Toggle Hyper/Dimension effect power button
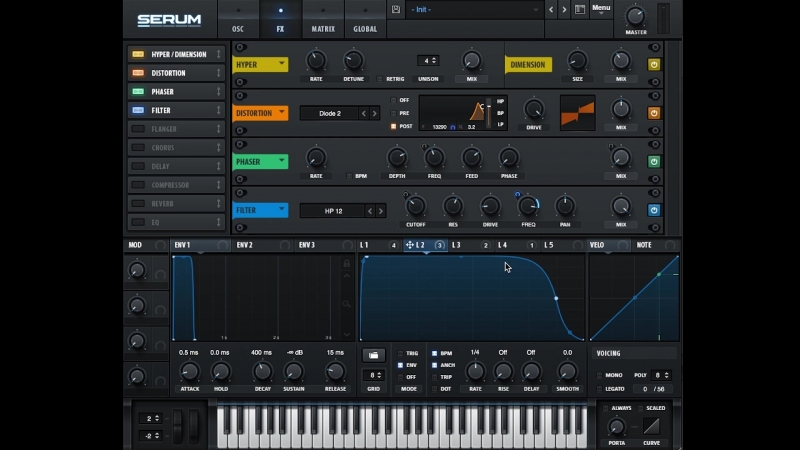This screenshot has height=450, width=800. point(654,65)
